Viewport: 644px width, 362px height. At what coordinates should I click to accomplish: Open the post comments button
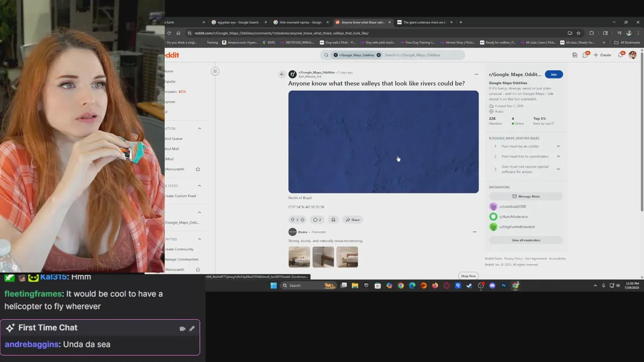(317, 220)
